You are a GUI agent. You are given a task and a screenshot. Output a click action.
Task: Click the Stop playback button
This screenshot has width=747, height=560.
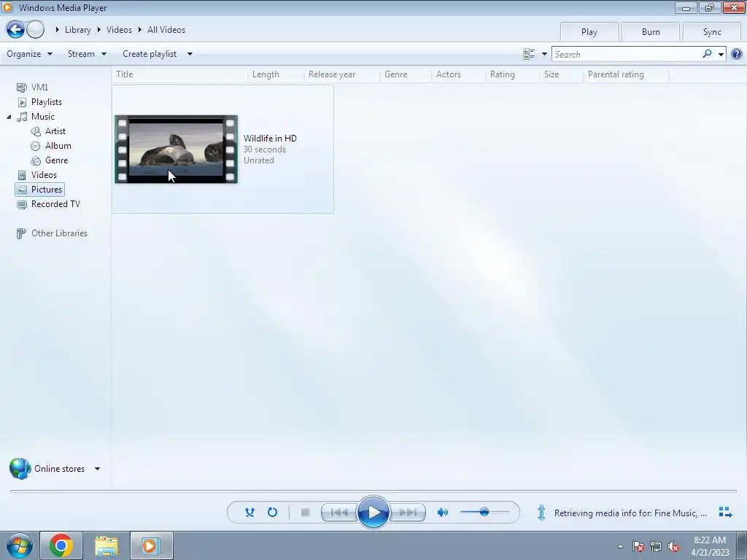[306, 513]
